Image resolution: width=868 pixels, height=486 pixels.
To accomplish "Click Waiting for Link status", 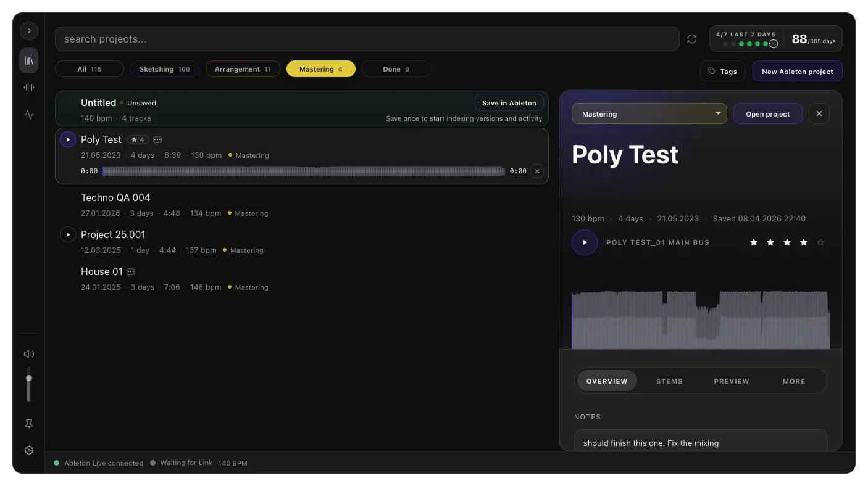I will pyautogui.click(x=182, y=463).
